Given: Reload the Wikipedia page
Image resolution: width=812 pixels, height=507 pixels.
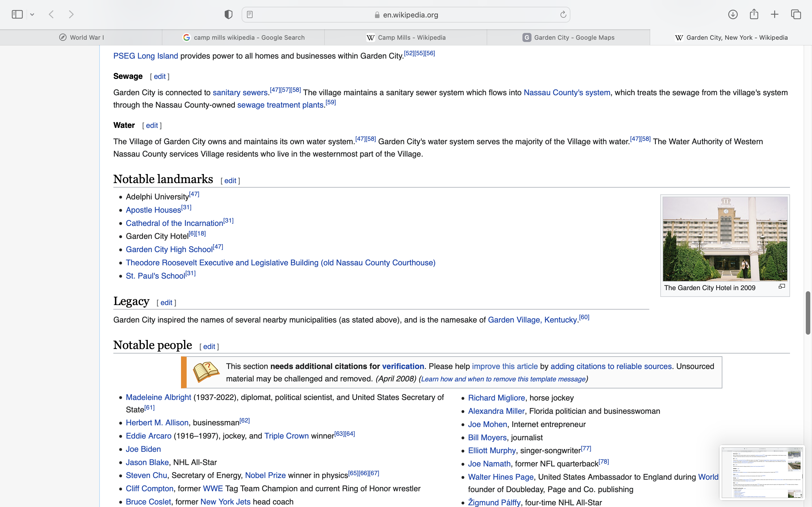Looking at the screenshot, I should coord(563,14).
